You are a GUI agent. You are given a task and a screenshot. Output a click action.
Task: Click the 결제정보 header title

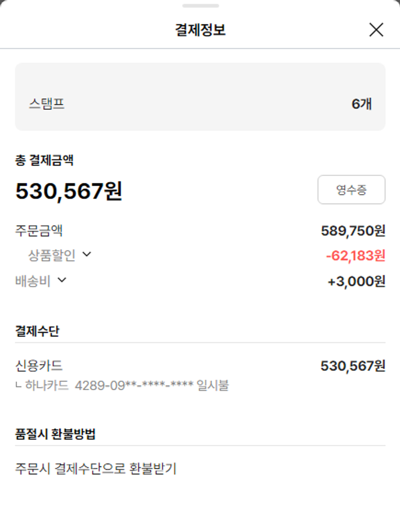[200, 30]
